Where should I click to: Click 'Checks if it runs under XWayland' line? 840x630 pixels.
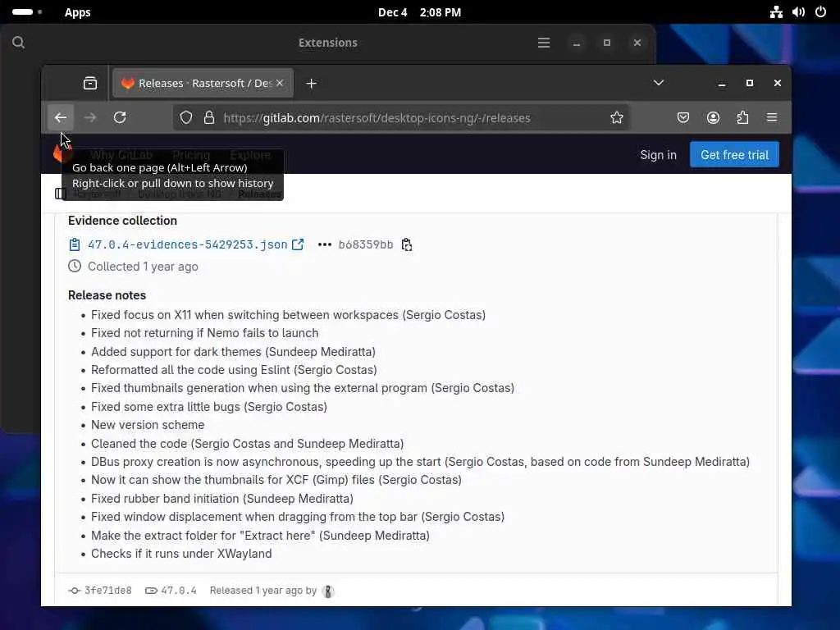tap(181, 554)
